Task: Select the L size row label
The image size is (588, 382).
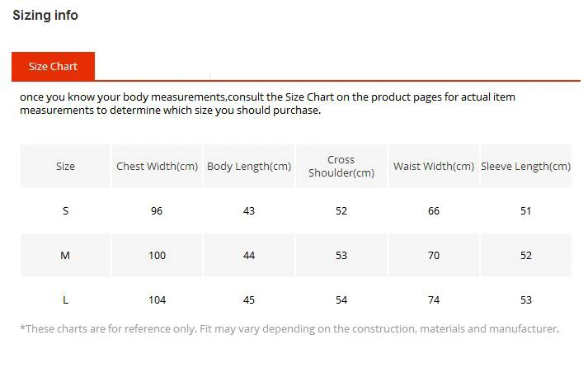Action: click(x=65, y=299)
